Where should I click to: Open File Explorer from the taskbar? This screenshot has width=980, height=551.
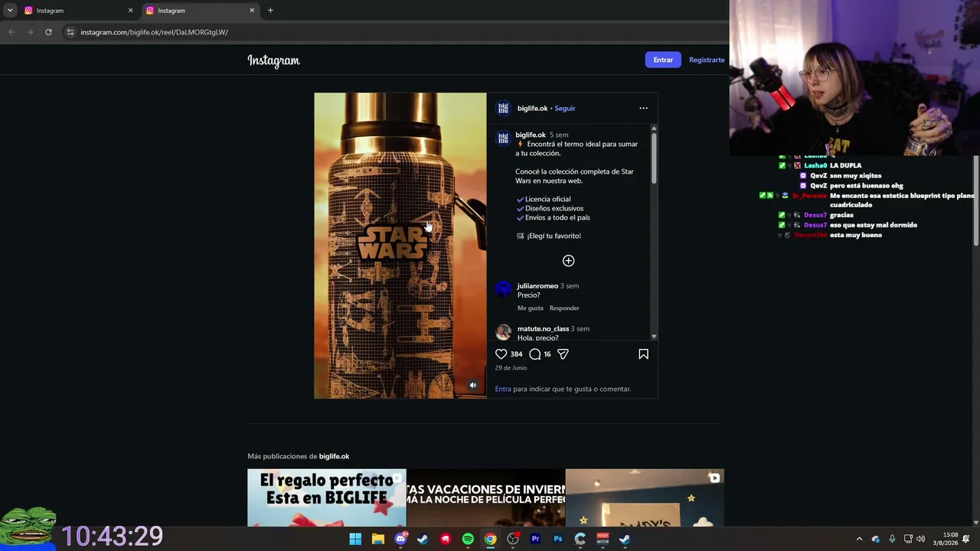click(x=377, y=539)
